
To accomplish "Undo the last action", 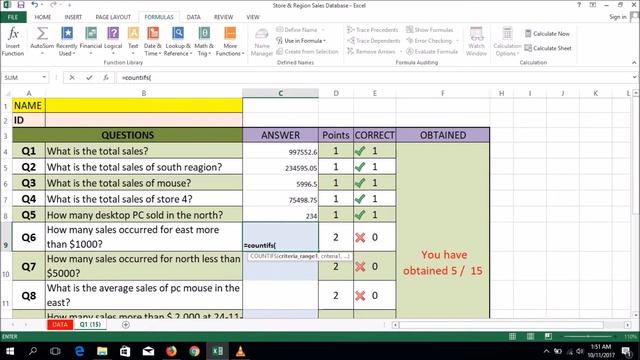I will tap(35, 5).
